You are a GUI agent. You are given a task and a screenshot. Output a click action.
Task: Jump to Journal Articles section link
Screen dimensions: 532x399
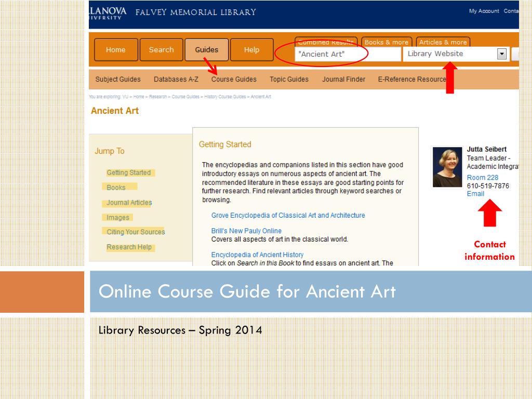(x=129, y=203)
